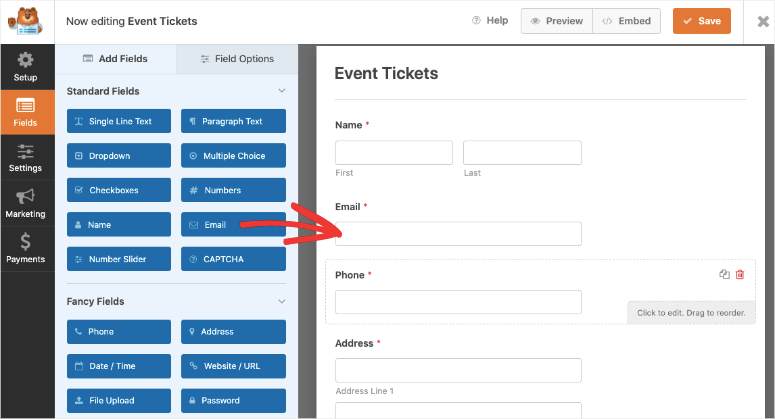The height and width of the screenshot is (419, 775).
Task: Click the orange Save button
Action: pyautogui.click(x=701, y=21)
